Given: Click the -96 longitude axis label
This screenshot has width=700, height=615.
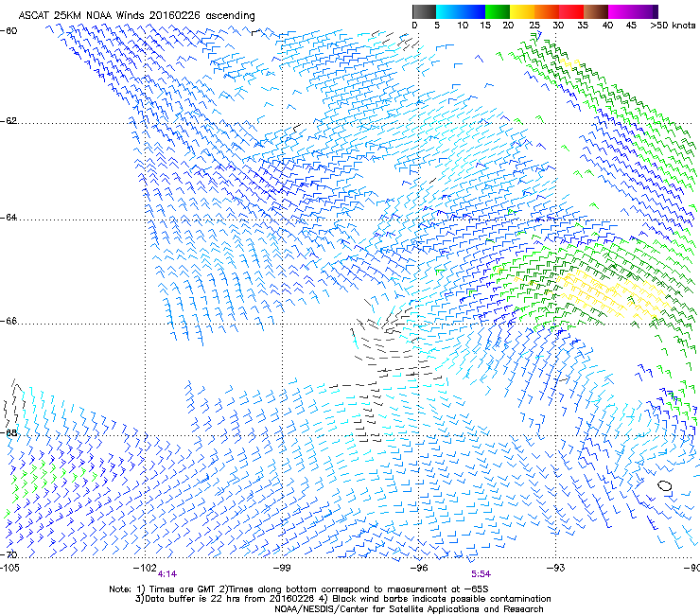Looking at the screenshot, I should [419, 568].
